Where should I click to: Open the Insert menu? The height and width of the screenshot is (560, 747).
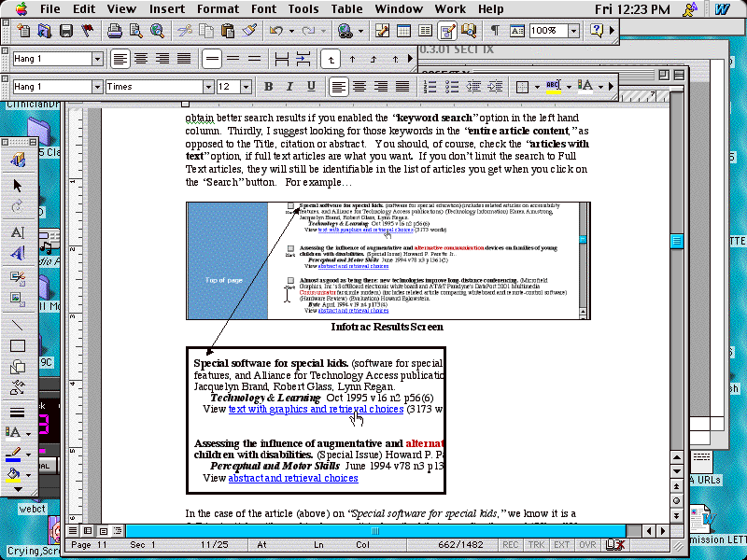point(167,9)
